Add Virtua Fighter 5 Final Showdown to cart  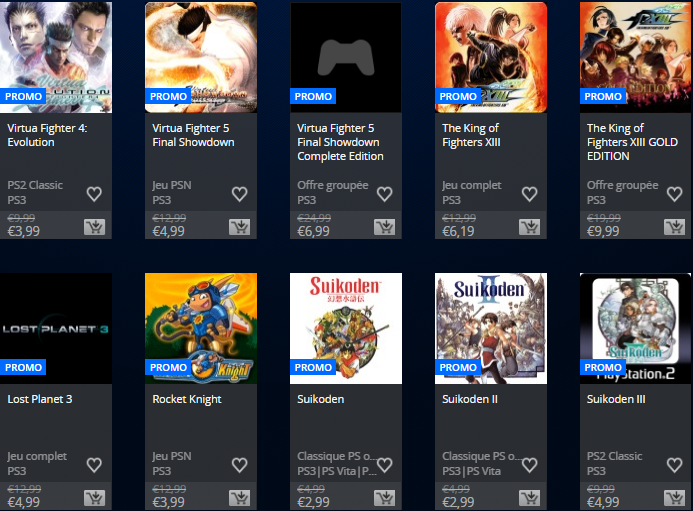coord(240,227)
